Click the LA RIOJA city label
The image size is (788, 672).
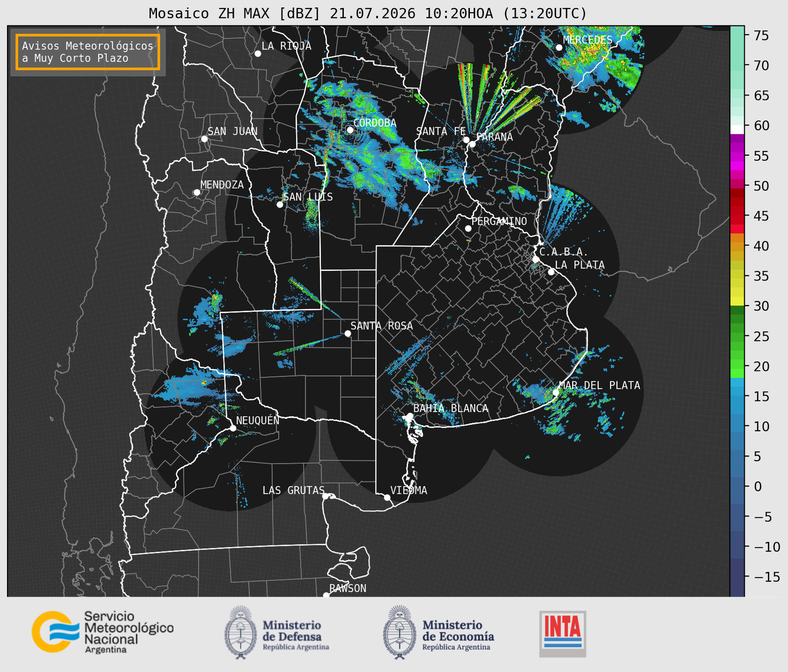[286, 46]
